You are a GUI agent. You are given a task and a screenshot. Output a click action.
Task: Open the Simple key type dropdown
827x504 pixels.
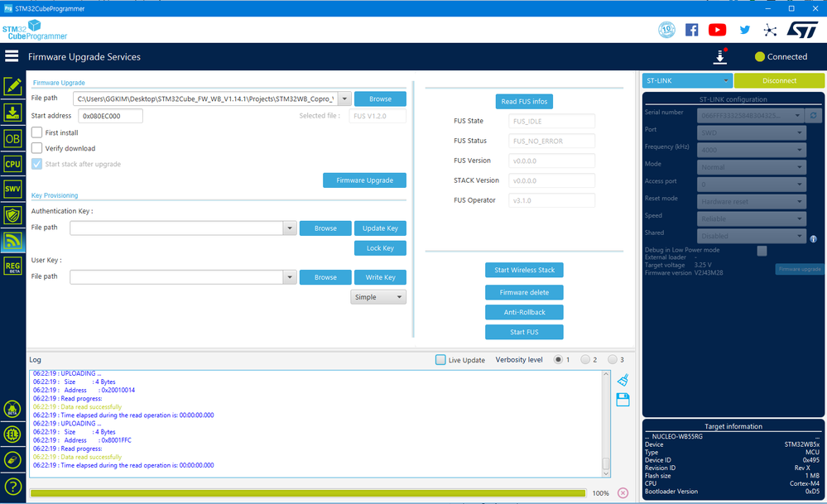[x=378, y=297]
